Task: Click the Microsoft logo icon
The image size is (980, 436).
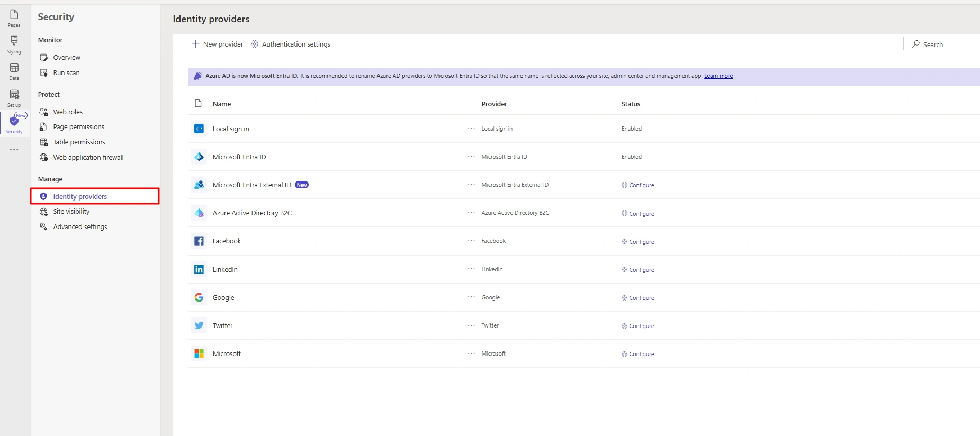Action: [x=199, y=353]
